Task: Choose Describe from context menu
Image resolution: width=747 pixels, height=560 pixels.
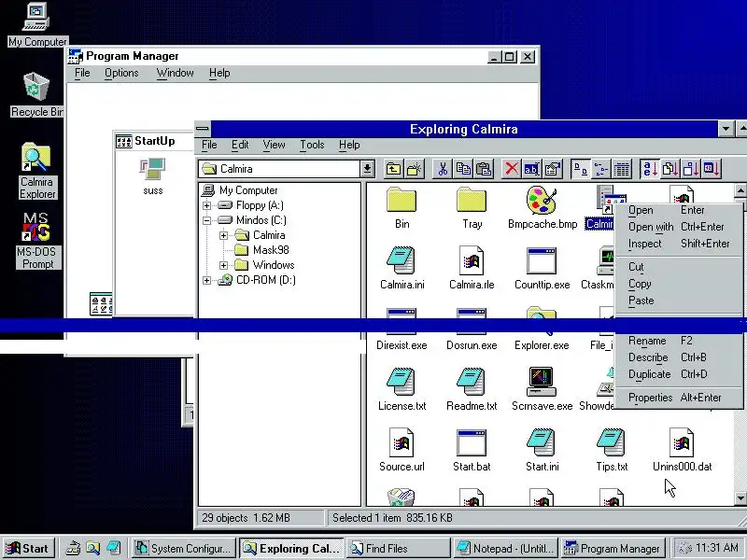Action: click(679, 357)
